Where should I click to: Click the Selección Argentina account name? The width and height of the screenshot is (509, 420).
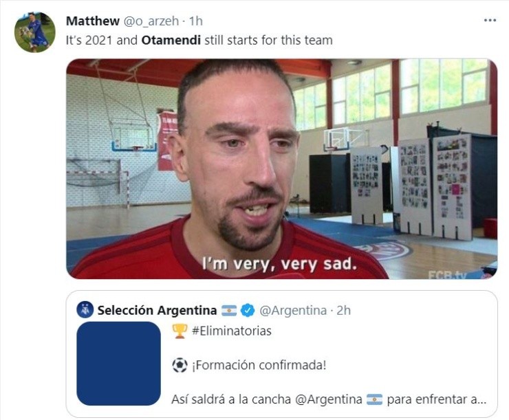click(157, 311)
